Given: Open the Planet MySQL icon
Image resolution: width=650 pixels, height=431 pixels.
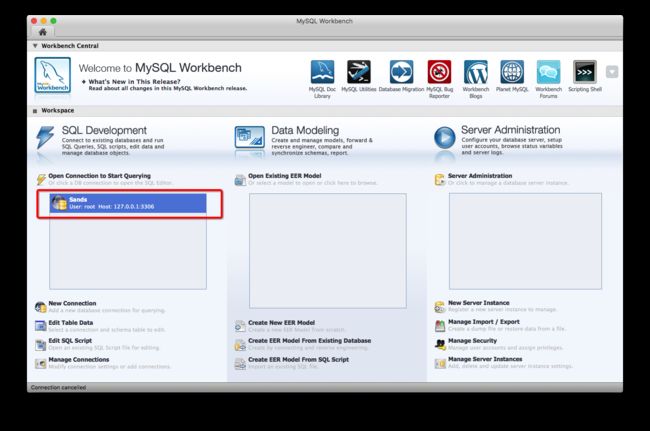Looking at the screenshot, I should click(512, 72).
